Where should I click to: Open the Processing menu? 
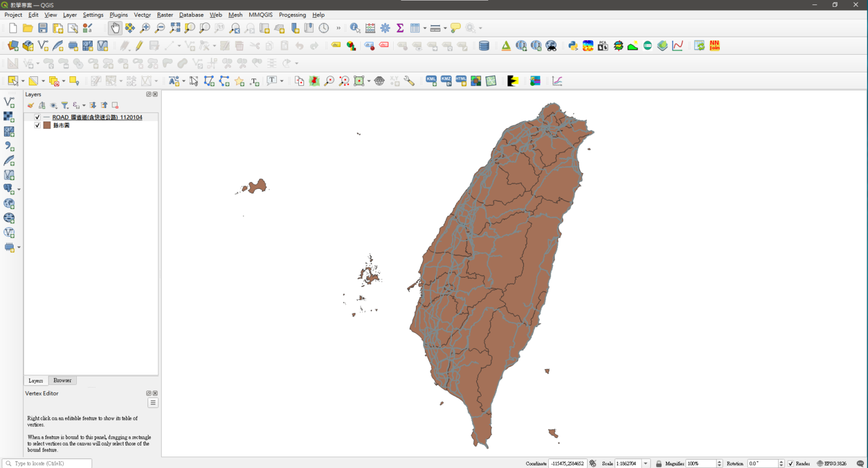[292, 15]
